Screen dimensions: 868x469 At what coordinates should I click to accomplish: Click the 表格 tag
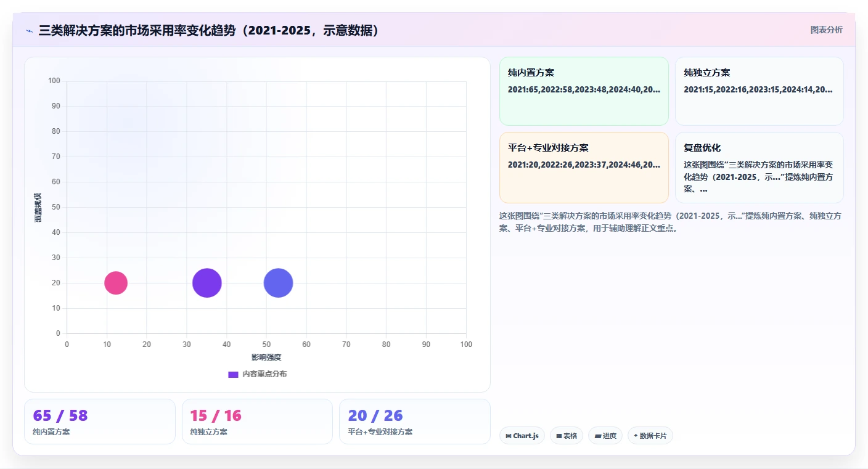pyautogui.click(x=567, y=436)
